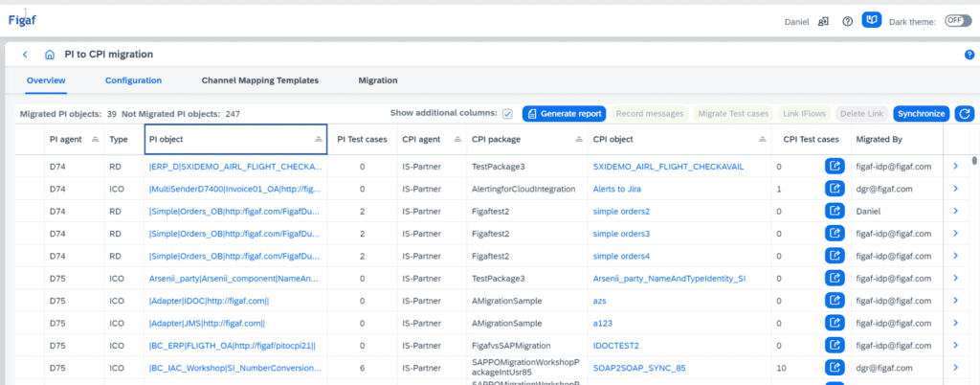Image resolution: width=980 pixels, height=385 pixels.
Task: Open the CPI agent column sort menu
Action: click(457, 140)
